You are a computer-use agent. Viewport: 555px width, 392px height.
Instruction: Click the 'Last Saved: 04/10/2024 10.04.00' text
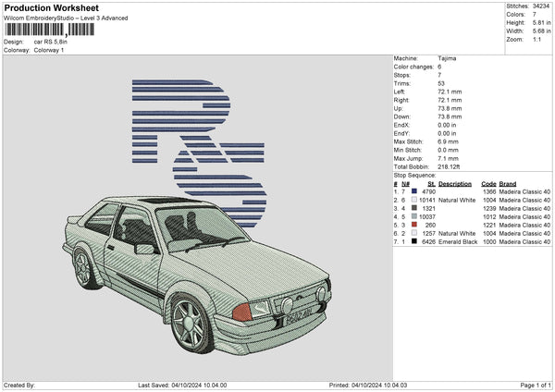click(x=182, y=385)
